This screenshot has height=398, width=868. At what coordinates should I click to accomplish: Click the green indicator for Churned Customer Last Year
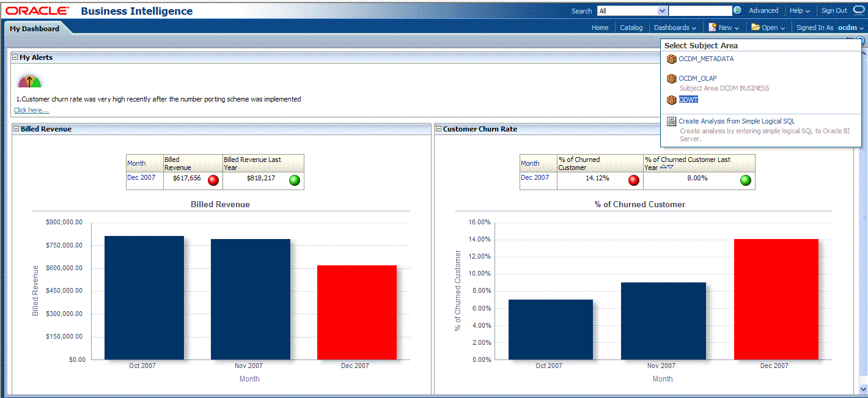coord(745,180)
